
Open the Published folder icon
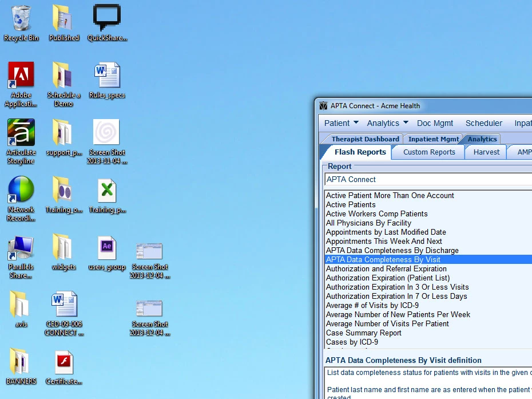tap(63, 18)
